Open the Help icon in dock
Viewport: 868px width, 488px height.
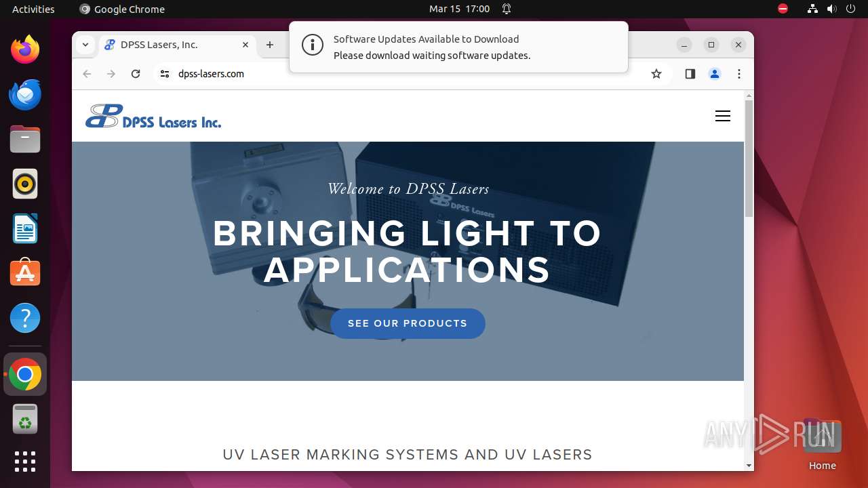(x=25, y=318)
